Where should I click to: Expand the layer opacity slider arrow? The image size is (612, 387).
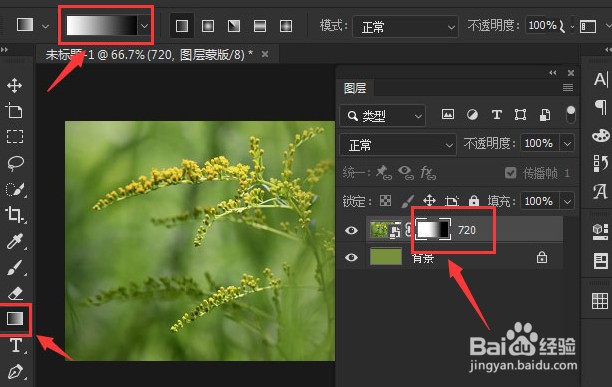(567, 144)
